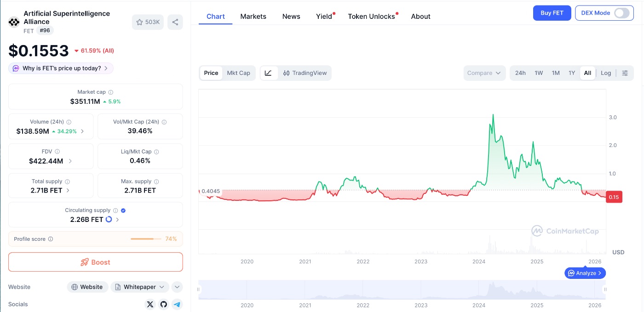644x312 pixels.
Task: Open FET's X (Twitter) profile icon
Action: point(150,304)
